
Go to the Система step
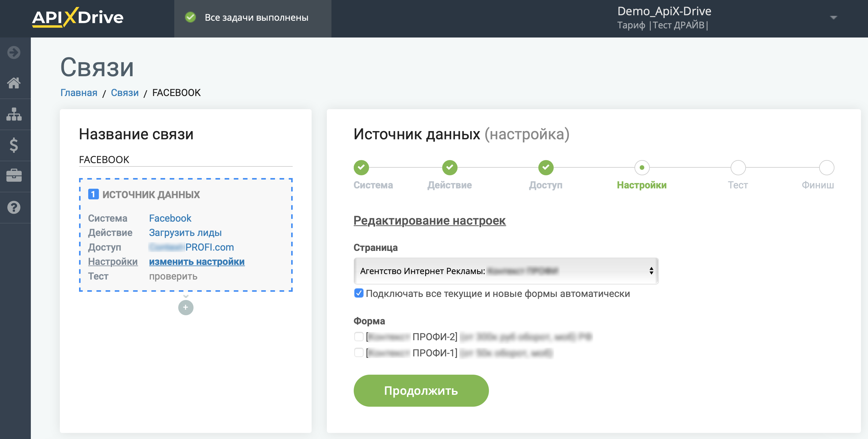pyautogui.click(x=361, y=167)
